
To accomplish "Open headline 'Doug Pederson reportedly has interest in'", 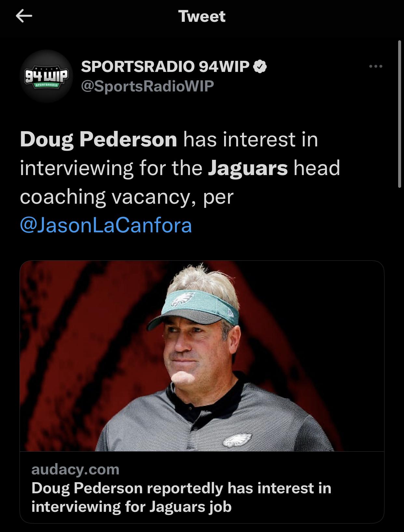I will 182,488.
